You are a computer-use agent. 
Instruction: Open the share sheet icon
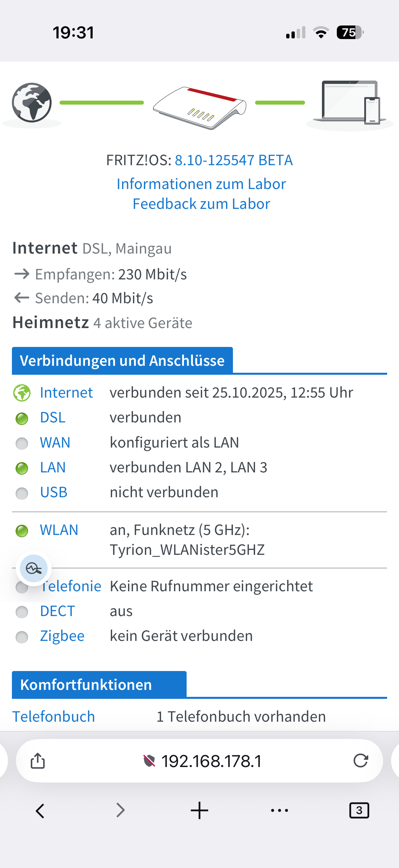tap(38, 760)
